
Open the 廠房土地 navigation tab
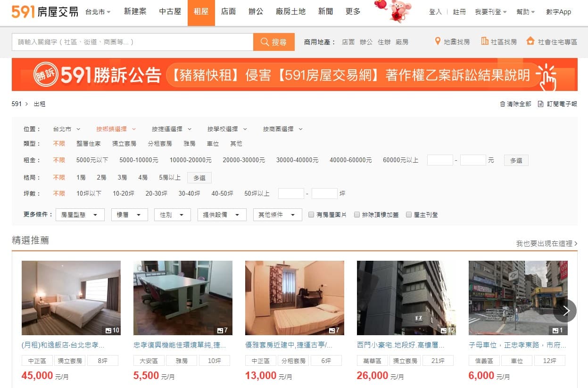pyautogui.click(x=290, y=12)
